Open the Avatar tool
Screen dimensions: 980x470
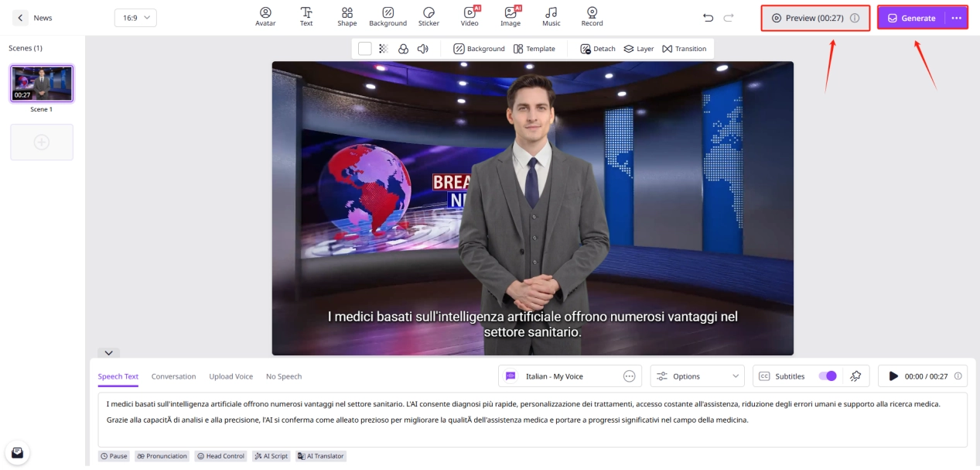[x=265, y=16]
